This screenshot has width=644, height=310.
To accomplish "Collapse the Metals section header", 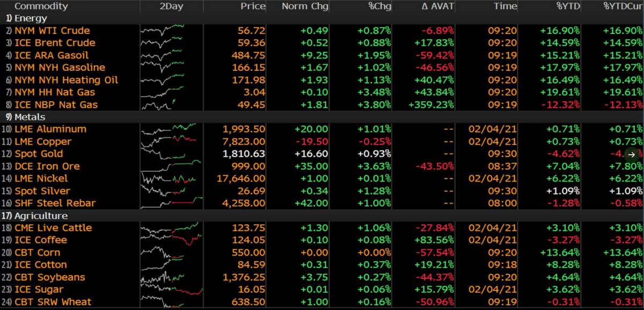I will click(322, 117).
